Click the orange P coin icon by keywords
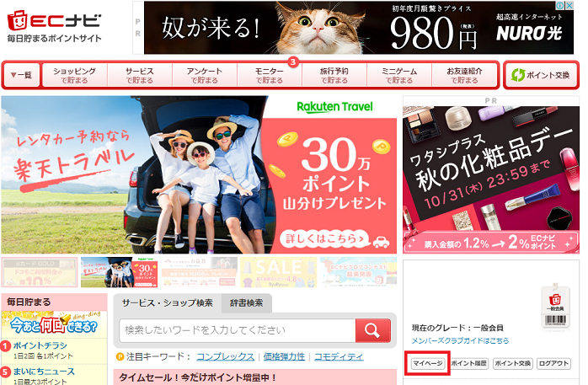This screenshot has width=588, height=385. pyautogui.click(x=120, y=356)
